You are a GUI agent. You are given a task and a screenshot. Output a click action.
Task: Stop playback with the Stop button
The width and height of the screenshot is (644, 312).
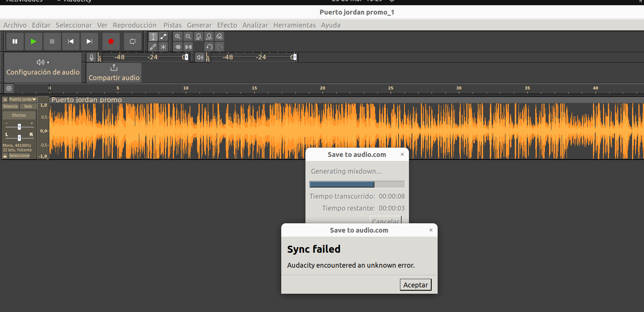click(52, 41)
